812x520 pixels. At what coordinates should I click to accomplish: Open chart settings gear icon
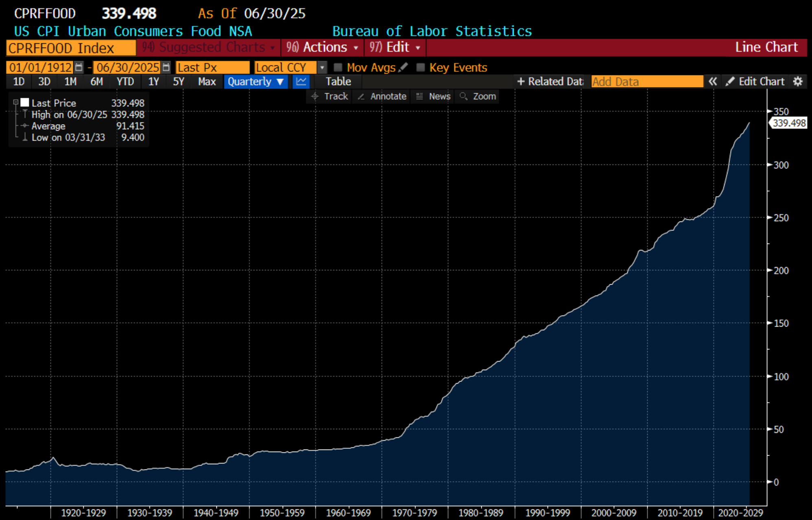click(x=798, y=81)
